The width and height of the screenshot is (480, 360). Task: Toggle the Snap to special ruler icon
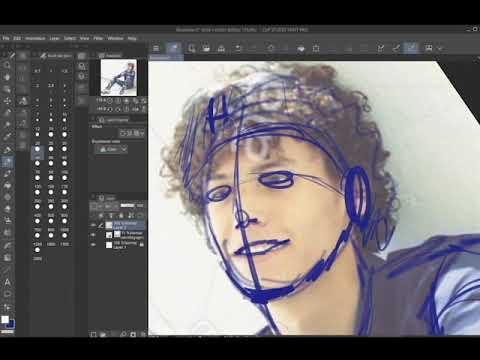[396, 48]
